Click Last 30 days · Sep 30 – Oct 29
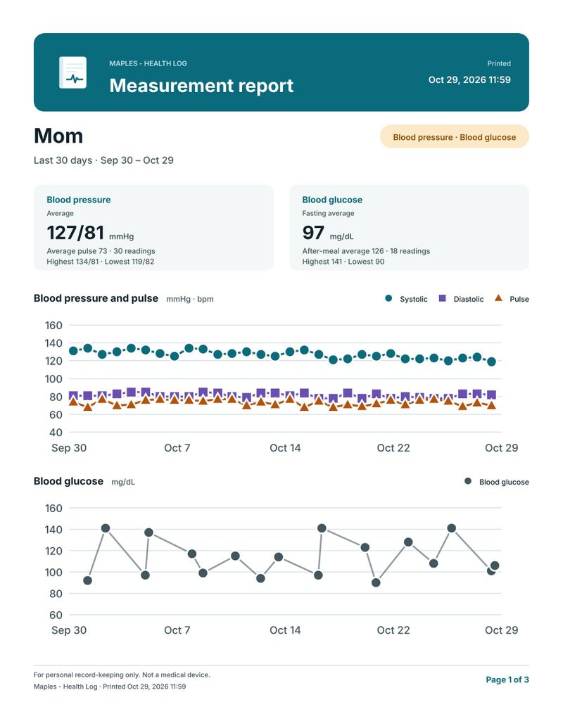This screenshot has width=563, height=728. pyautogui.click(x=103, y=160)
